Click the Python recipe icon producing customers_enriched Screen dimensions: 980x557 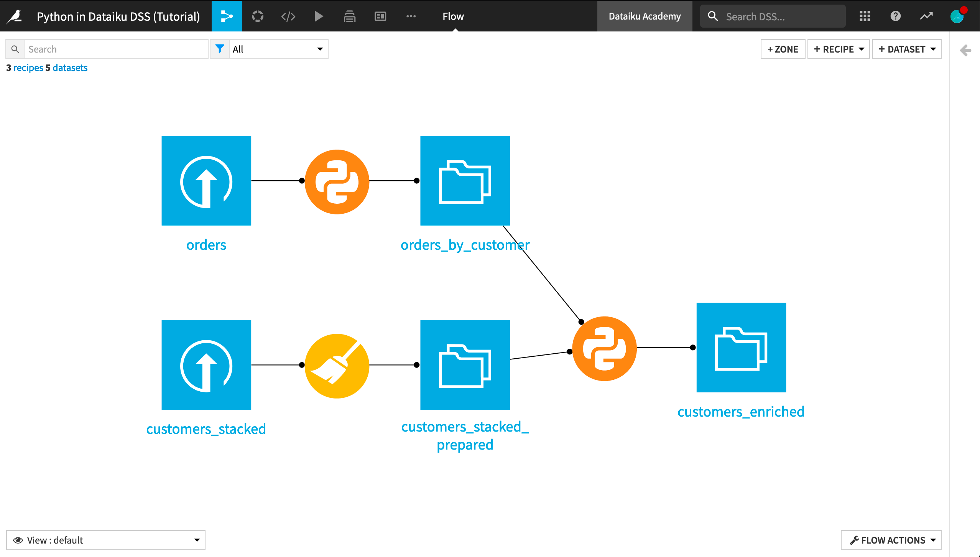[x=603, y=348]
